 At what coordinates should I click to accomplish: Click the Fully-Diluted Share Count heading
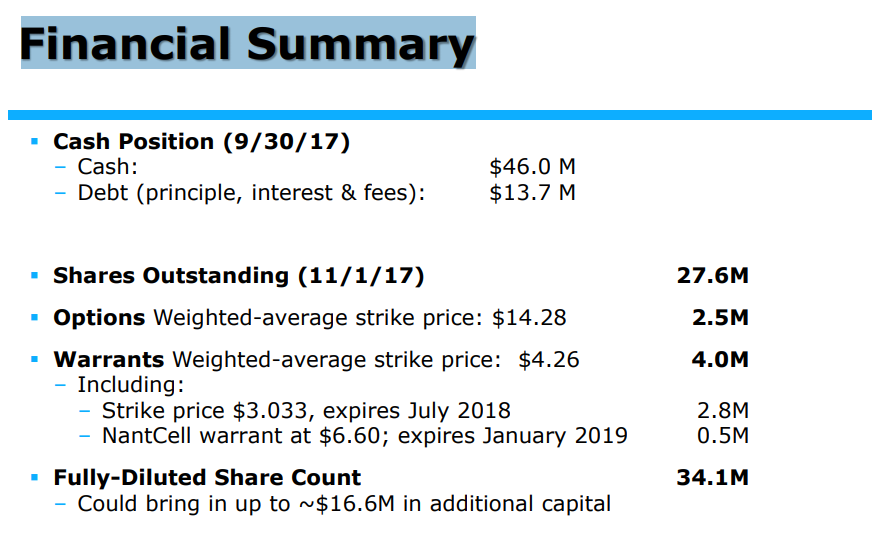pos(207,478)
